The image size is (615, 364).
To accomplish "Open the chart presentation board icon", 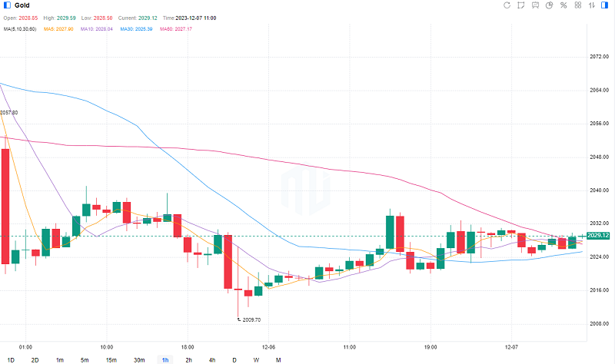I will (535, 5).
